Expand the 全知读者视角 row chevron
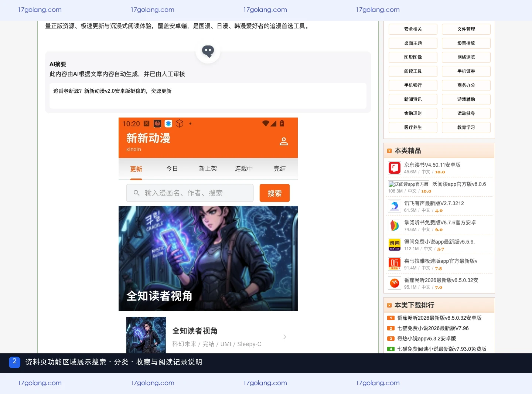Viewport: 532px width, 394px height. pyautogui.click(x=285, y=337)
